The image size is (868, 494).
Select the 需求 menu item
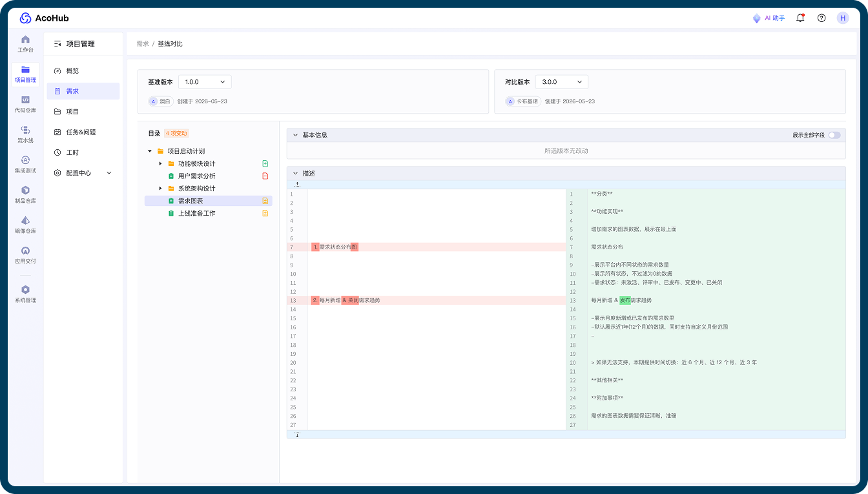click(83, 91)
